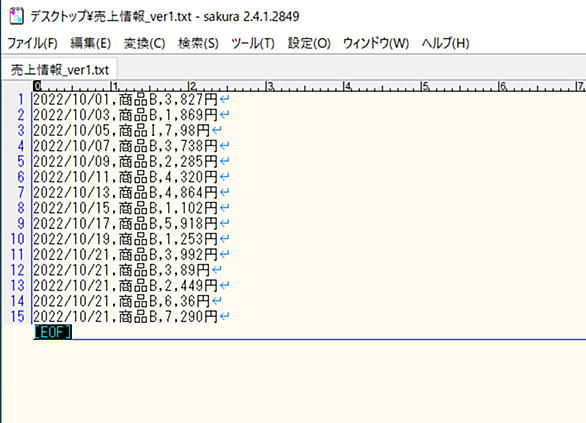Click the text 2022/10/05,商品I,7,98円
The height and width of the screenshot is (423, 586).
(121, 130)
